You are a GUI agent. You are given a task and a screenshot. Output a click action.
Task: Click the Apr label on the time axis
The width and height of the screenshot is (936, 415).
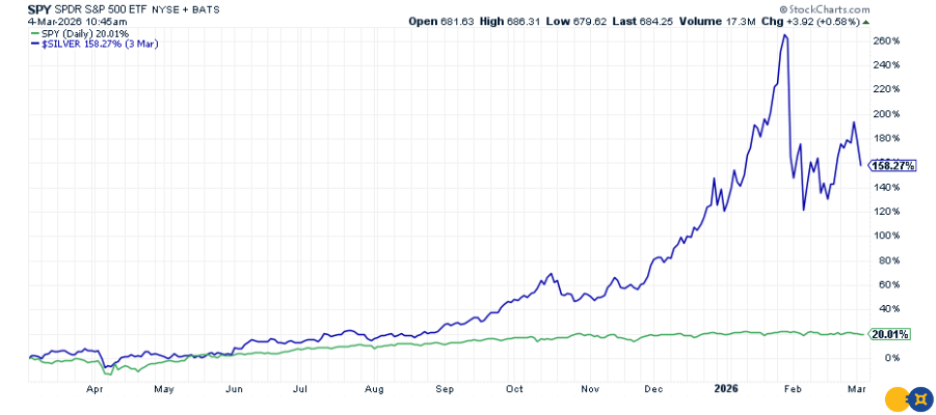pyautogui.click(x=96, y=386)
